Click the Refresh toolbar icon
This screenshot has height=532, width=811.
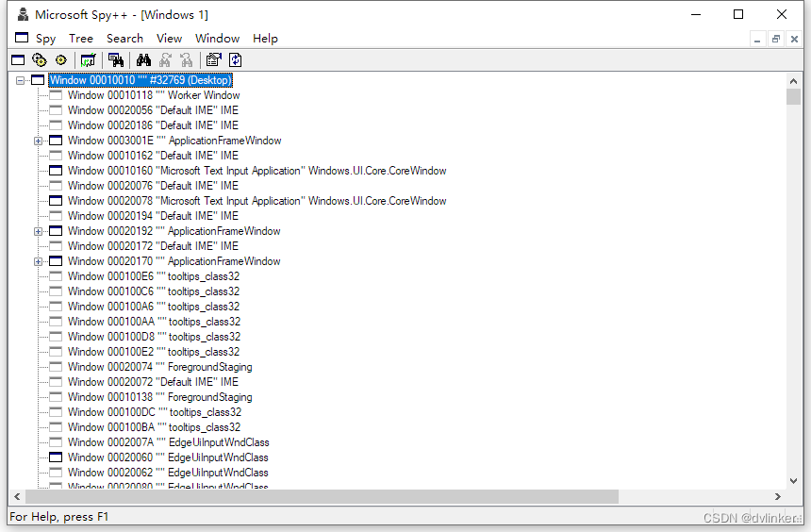(x=236, y=60)
